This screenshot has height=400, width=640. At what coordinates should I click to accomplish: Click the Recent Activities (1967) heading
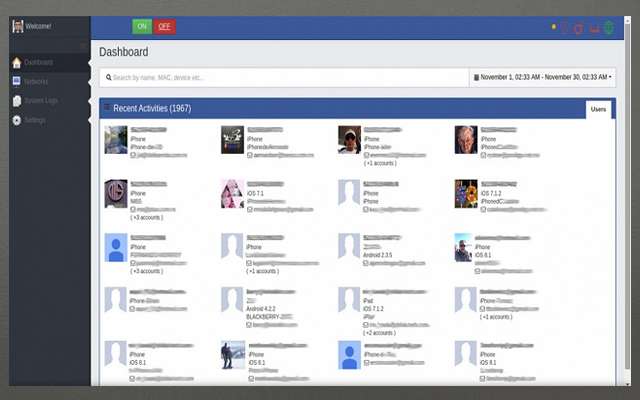152,108
